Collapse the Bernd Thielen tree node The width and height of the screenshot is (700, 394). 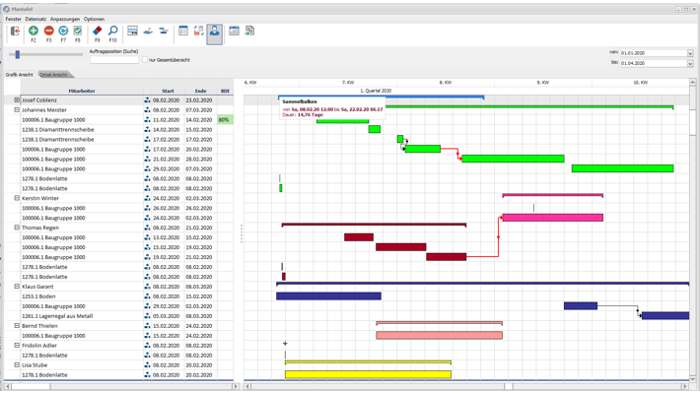[x=17, y=326]
